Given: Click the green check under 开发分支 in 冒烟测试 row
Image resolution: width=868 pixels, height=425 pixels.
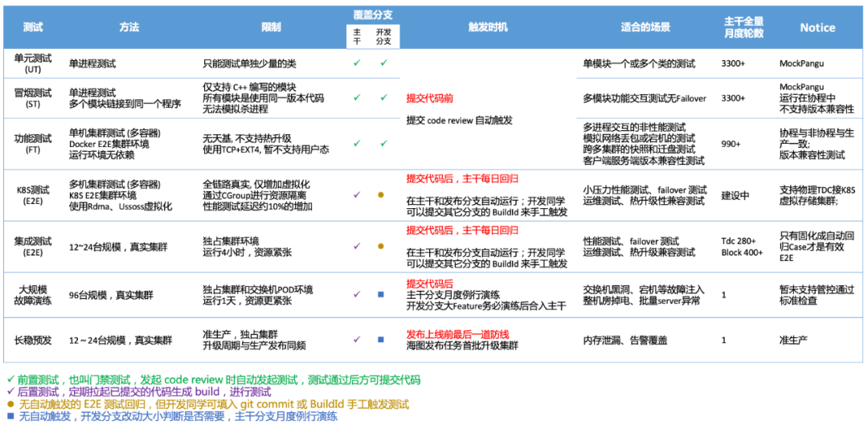Looking at the screenshot, I should tap(383, 97).
